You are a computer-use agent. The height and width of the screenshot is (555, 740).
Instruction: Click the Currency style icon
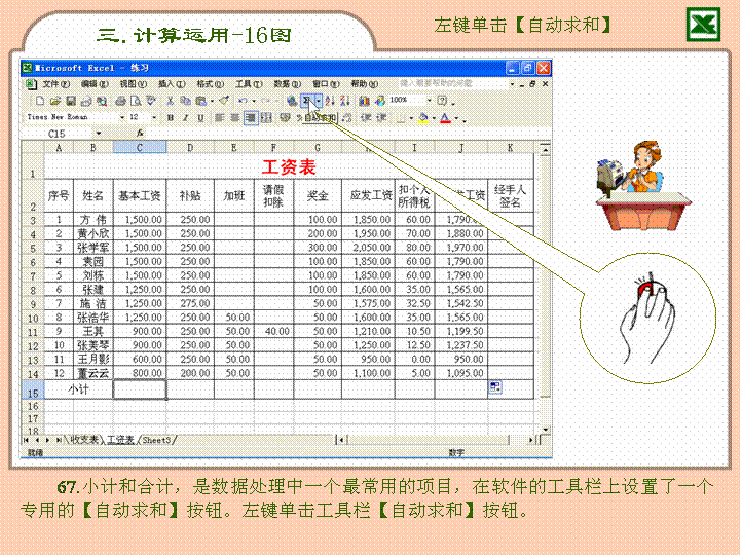(x=286, y=118)
